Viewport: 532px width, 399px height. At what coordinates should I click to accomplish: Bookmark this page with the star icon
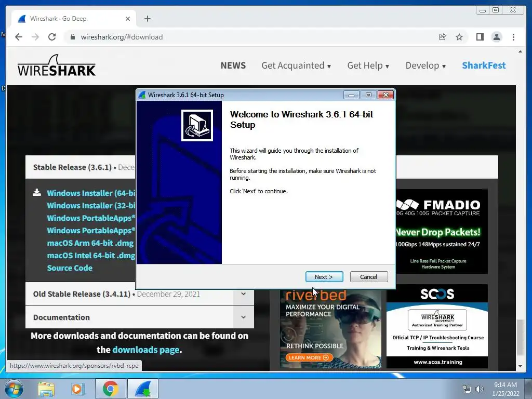point(459,37)
